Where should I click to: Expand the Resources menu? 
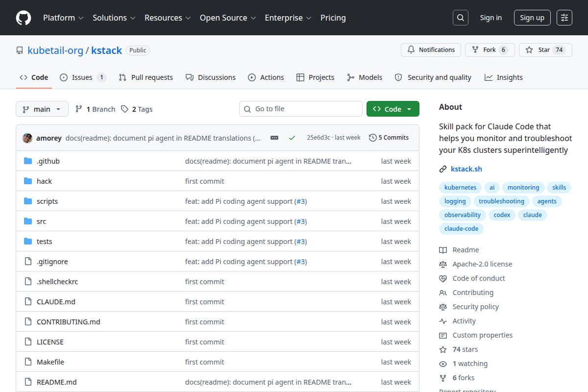(167, 18)
